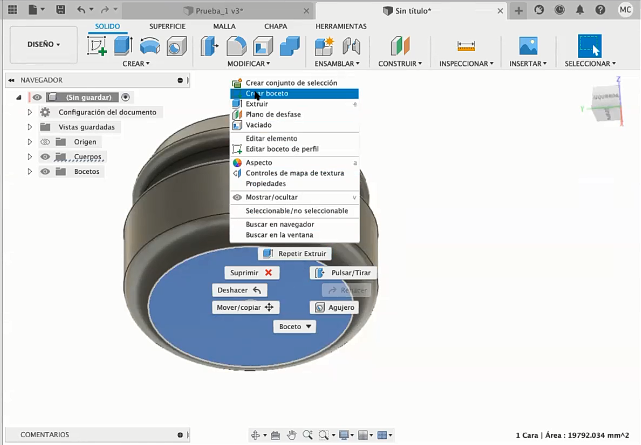The width and height of the screenshot is (641, 445).
Task: Click the Create Sketch tool icon
Action: pos(97,46)
